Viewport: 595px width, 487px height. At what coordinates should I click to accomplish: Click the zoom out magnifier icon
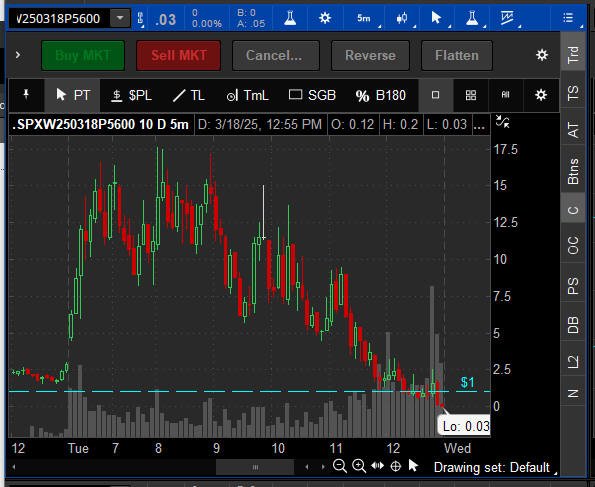tap(340, 466)
